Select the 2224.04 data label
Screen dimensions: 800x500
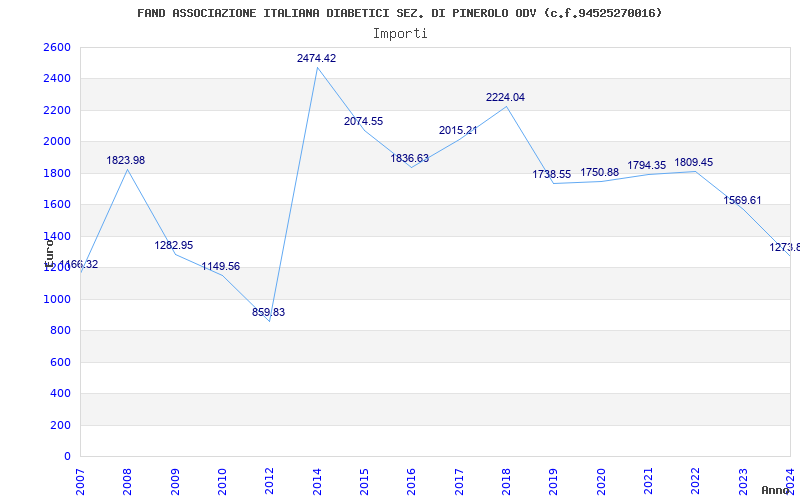[x=505, y=97]
